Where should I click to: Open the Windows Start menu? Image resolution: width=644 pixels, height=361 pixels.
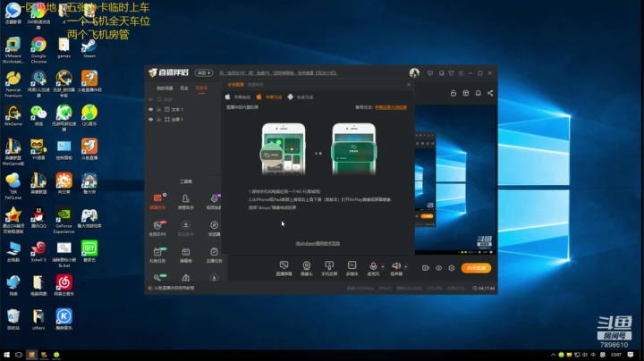pos(6,355)
